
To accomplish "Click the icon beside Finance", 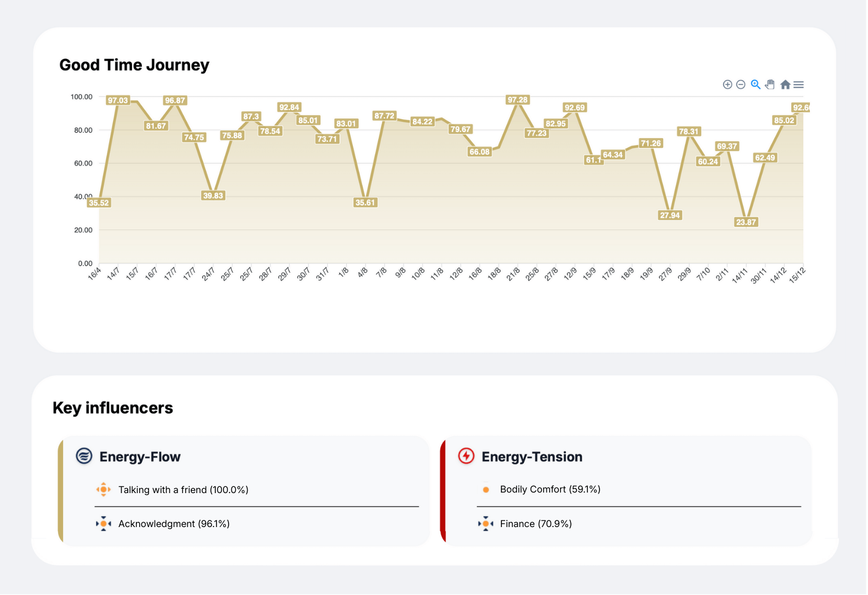I will [486, 524].
